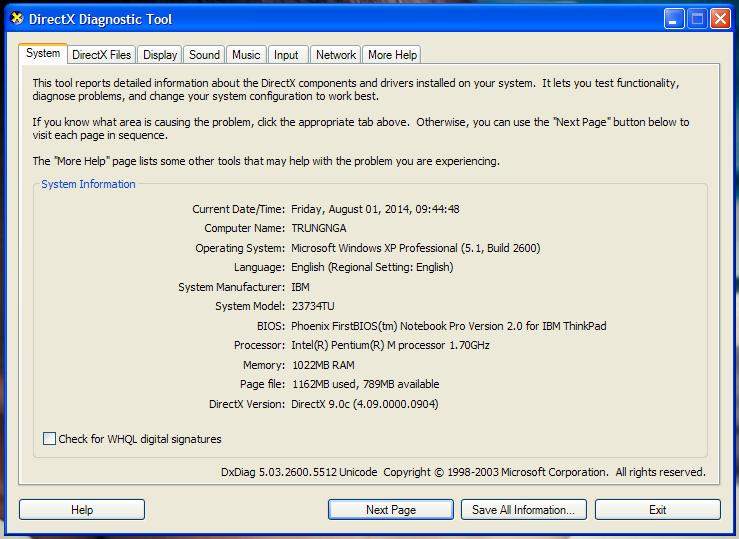Open the Sound tab
Screen dimensions: 739x539
coord(204,55)
